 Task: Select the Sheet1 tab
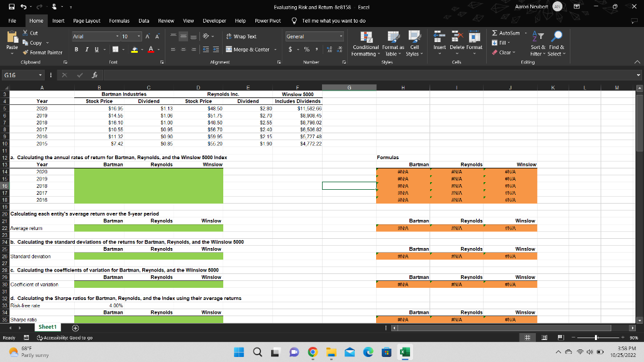point(47,327)
